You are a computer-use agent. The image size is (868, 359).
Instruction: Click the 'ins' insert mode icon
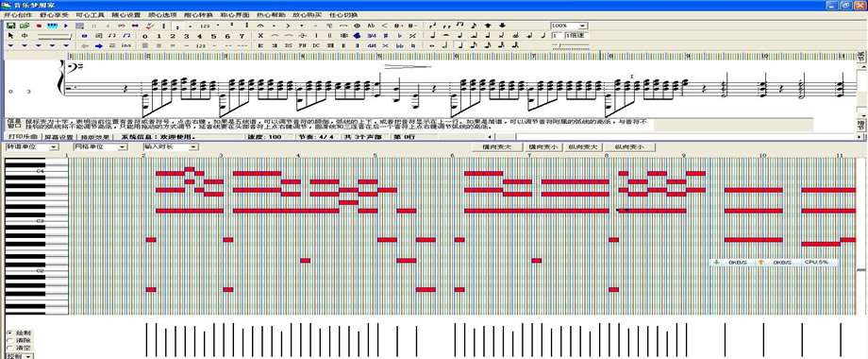[126, 45]
